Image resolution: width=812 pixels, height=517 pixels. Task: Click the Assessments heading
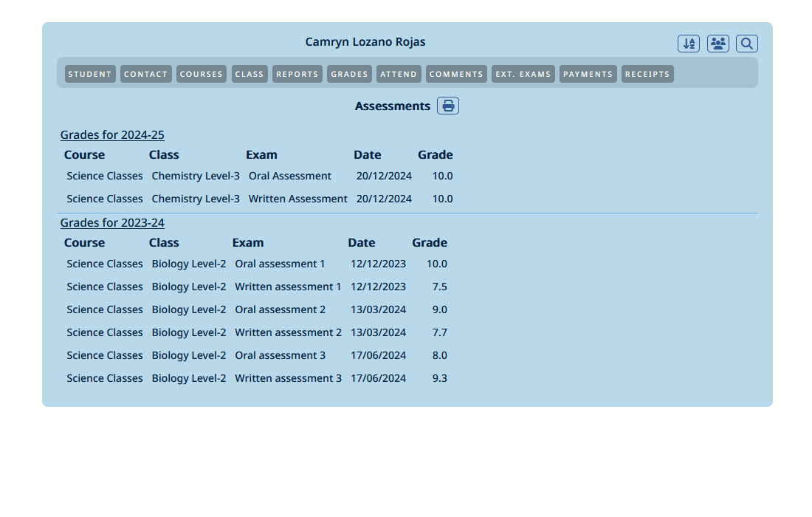click(x=393, y=106)
